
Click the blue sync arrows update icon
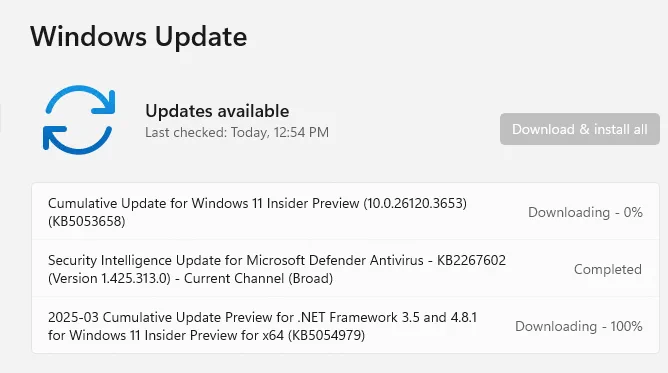point(79,120)
